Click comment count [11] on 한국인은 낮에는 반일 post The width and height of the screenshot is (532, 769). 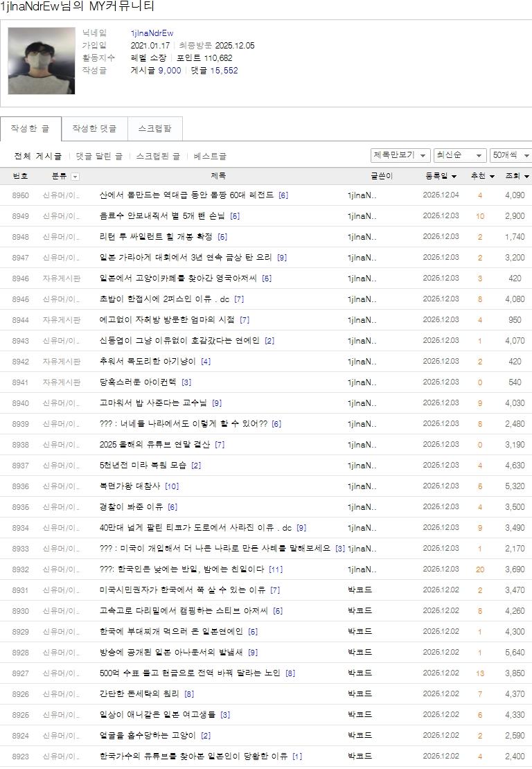[276, 569]
